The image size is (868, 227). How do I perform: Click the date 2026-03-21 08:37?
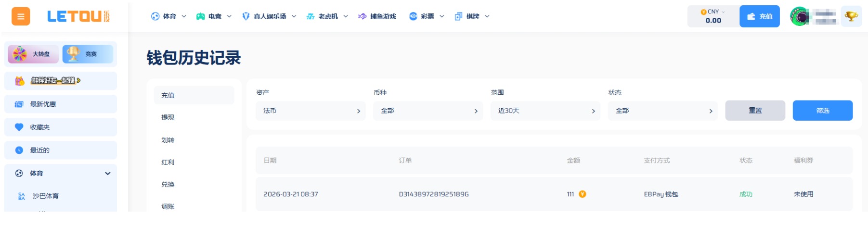[x=291, y=194]
